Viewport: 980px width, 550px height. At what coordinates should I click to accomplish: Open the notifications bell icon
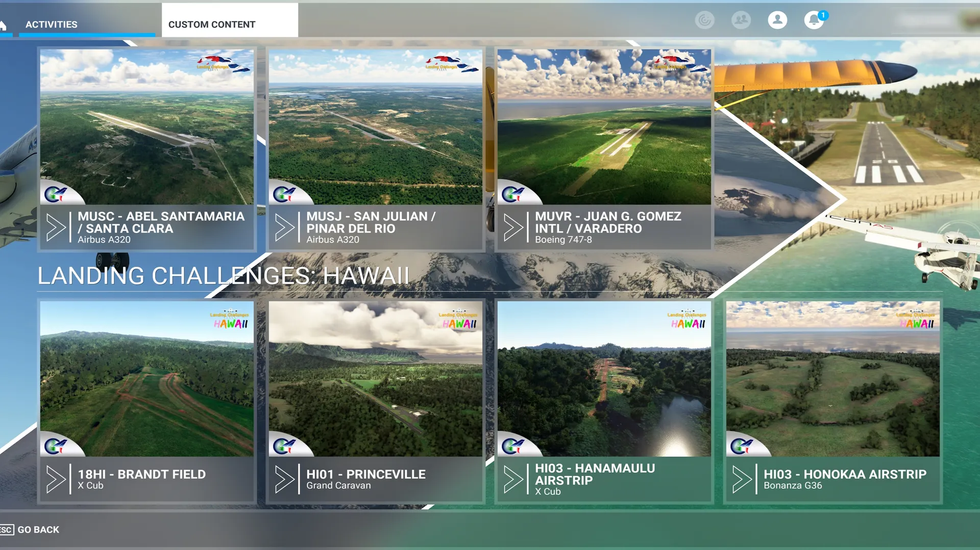[x=814, y=20]
